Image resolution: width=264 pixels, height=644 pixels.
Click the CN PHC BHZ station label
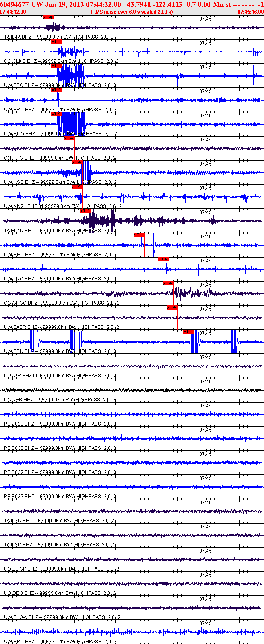pyautogui.click(x=19, y=158)
